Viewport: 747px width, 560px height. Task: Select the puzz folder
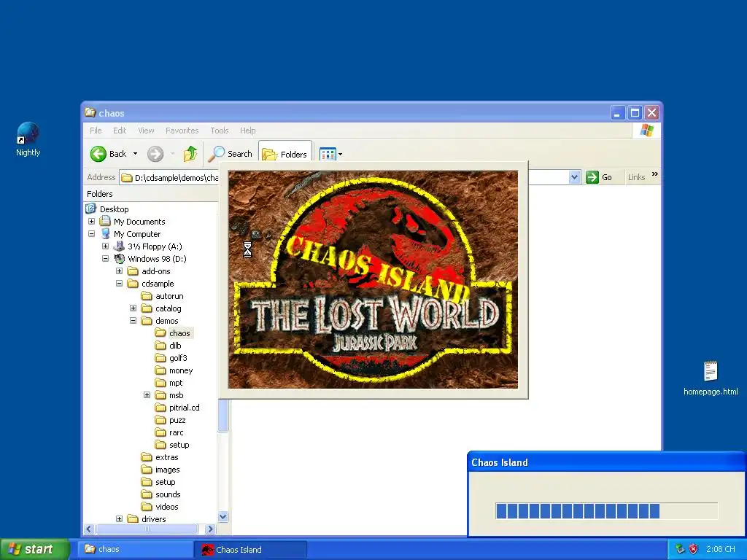pyautogui.click(x=177, y=419)
